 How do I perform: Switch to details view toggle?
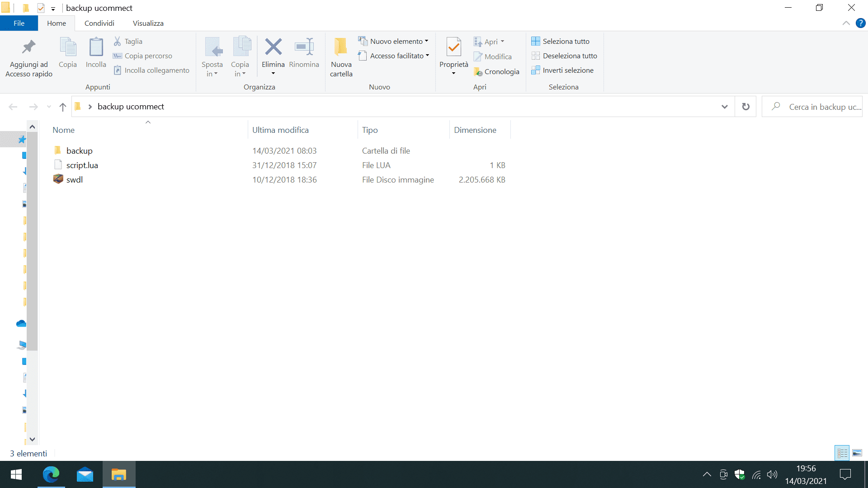tap(842, 453)
